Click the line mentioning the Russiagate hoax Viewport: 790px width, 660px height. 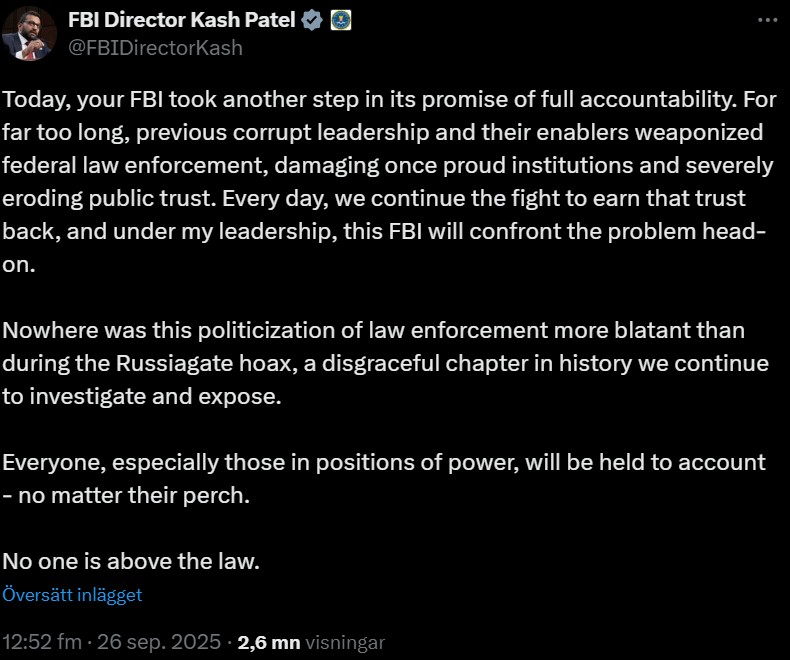pyautogui.click(x=385, y=364)
